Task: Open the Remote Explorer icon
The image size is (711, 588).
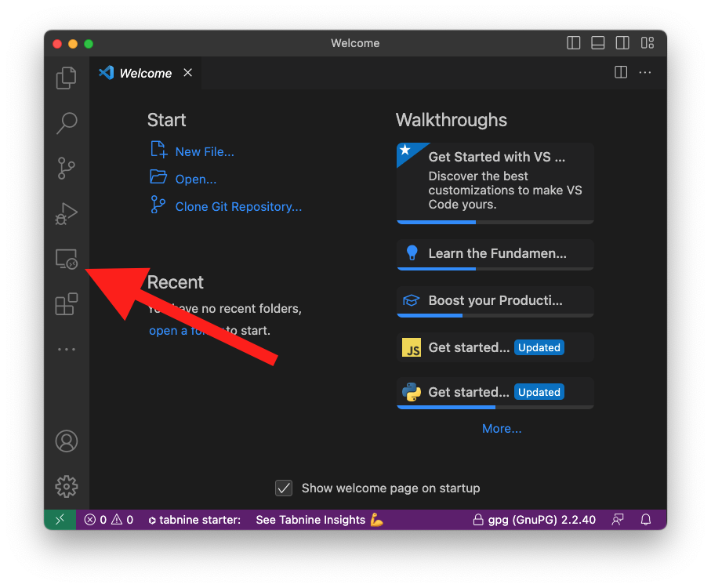Action: click(x=67, y=259)
